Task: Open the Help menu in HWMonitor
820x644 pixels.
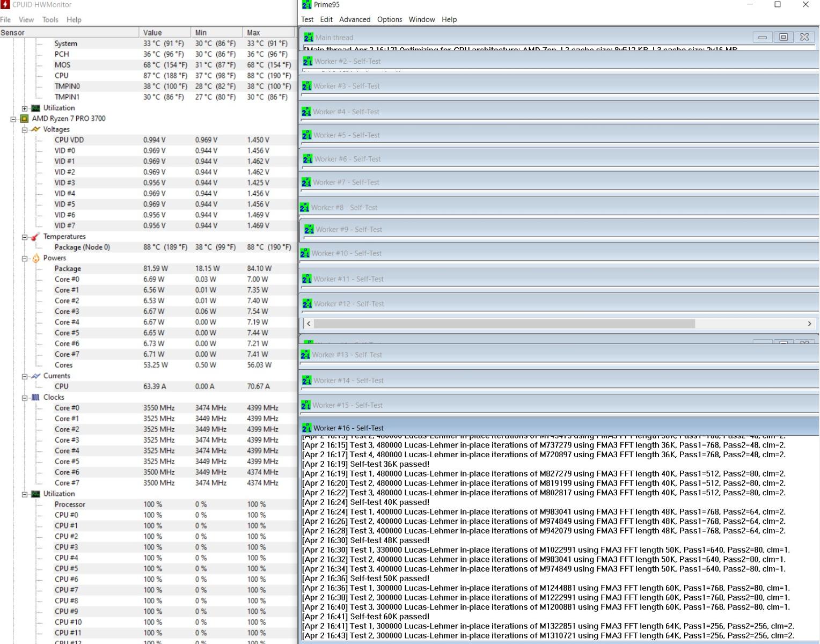Action: [74, 19]
